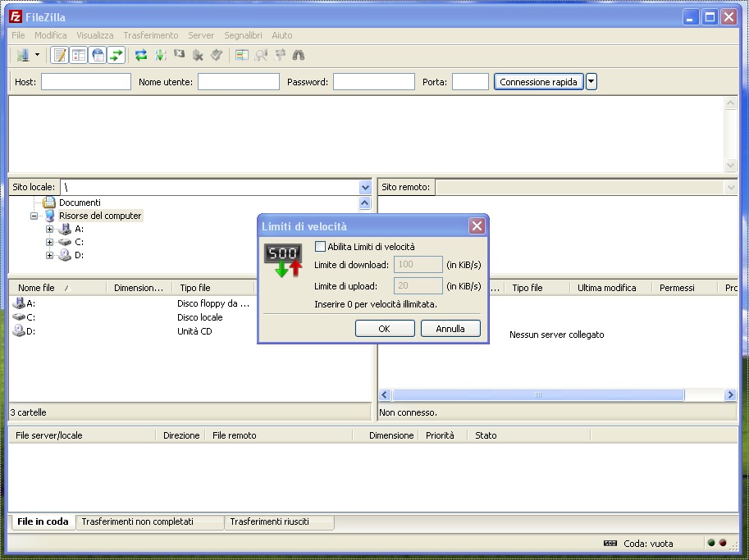Open the Trasferimento menu
The image size is (749, 560).
click(150, 35)
